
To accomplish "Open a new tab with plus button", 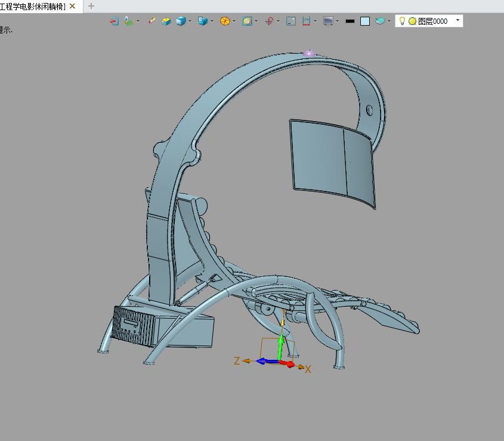I will coord(91,6).
